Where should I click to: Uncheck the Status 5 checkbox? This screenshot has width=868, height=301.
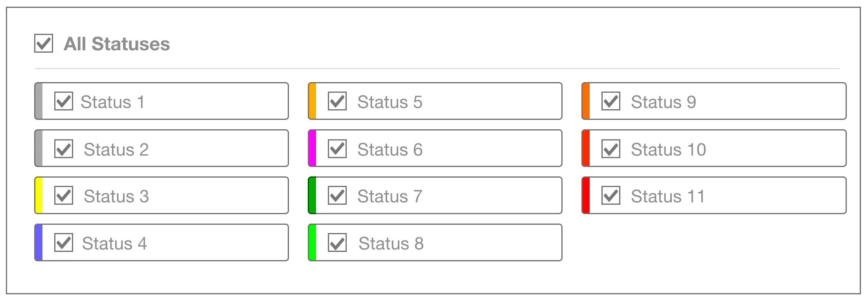(x=337, y=101)
